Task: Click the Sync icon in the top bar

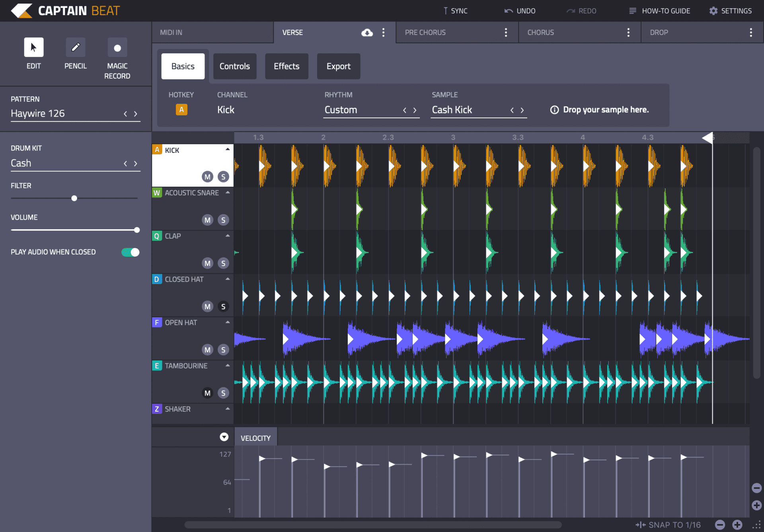Action: pyautogui.click(x=446, y=11)
